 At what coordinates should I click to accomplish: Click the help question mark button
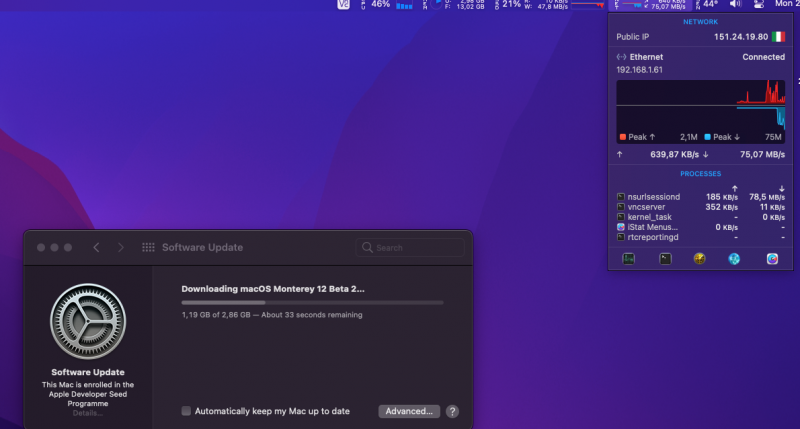(x=452, y=412)
